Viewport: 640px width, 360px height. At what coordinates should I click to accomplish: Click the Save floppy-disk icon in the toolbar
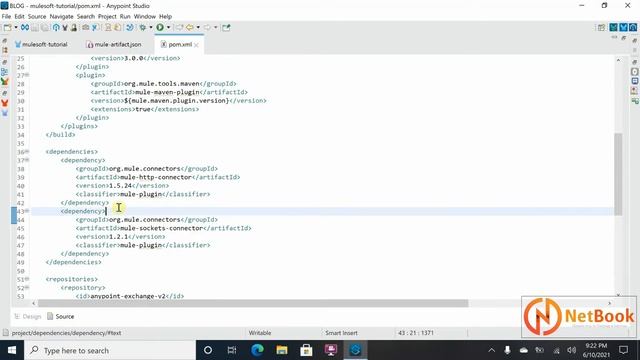click(35, 27)
